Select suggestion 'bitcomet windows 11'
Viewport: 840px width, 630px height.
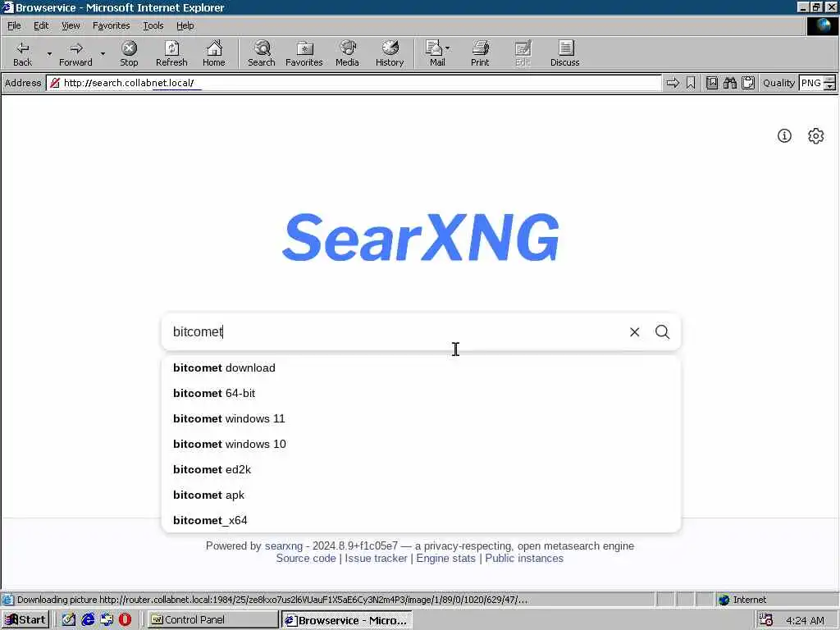421,418
